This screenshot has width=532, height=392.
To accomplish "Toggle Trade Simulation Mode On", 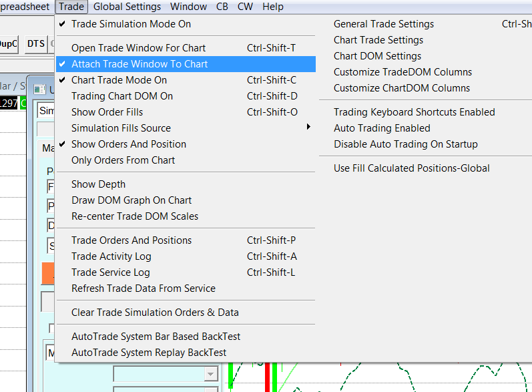I will (131, 24).
